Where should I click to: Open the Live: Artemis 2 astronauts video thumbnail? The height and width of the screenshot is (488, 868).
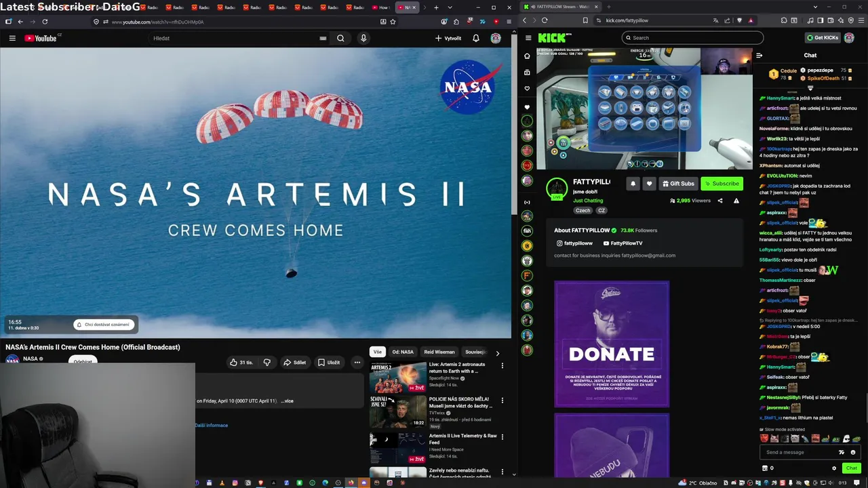398,378
